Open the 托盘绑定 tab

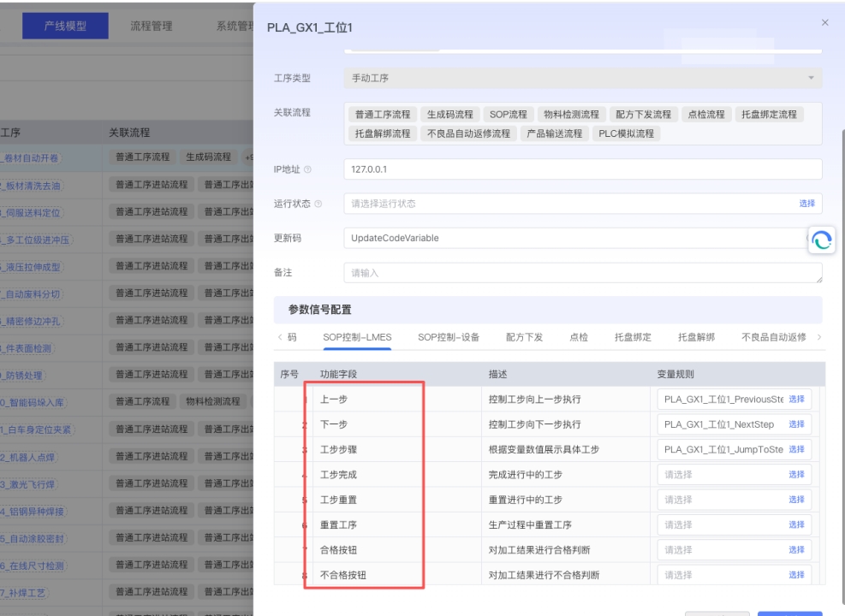point(633,337)
